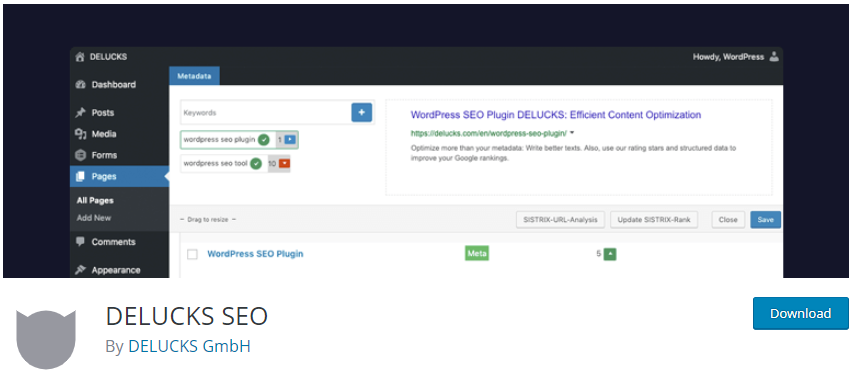Image resolution: width=850 pixels, height=382 pixels.
Task: Click the Drag to resize handle
Action: (208, 219)
